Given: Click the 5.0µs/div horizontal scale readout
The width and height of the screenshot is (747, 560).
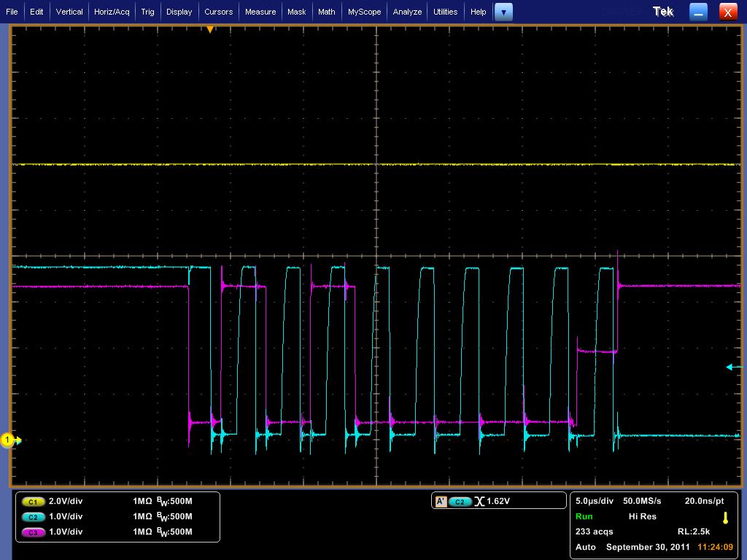Looking at the screenshot, I should tap(596, 501).
